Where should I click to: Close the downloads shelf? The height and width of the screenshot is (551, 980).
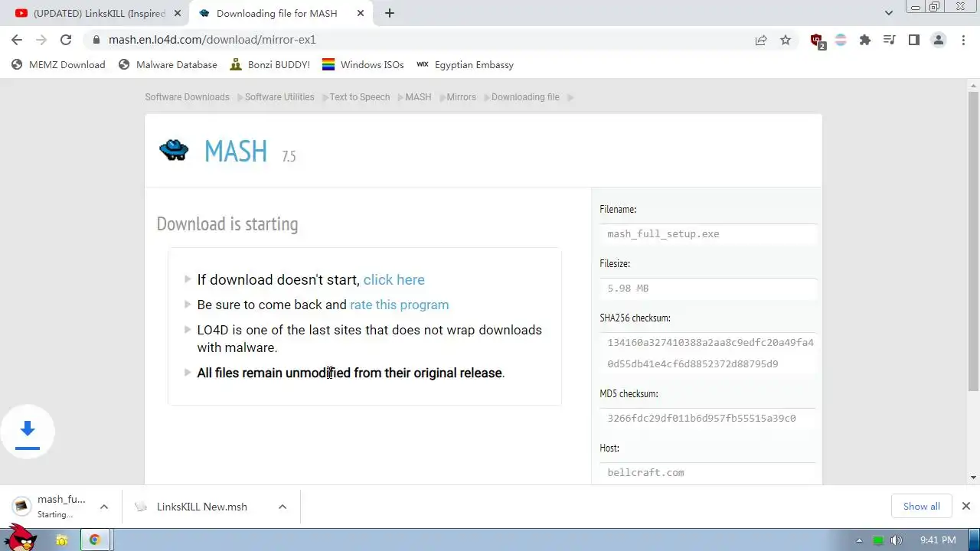click(966, 506)
